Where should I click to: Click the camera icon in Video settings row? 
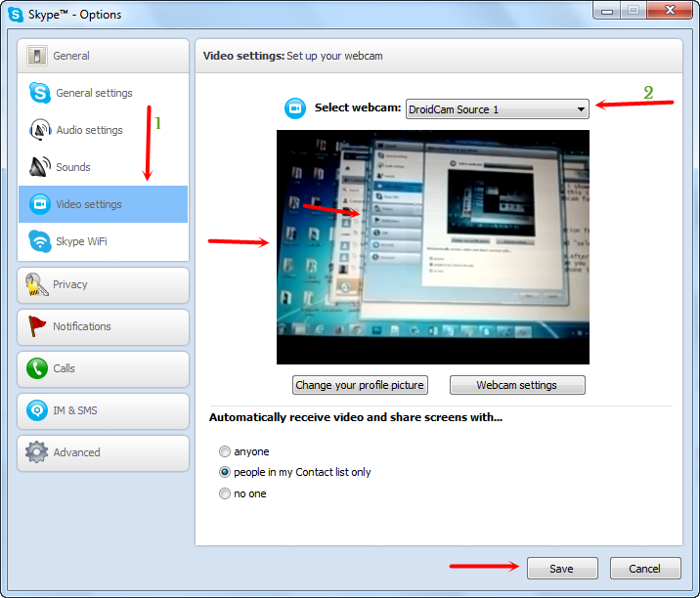(40, 204)
